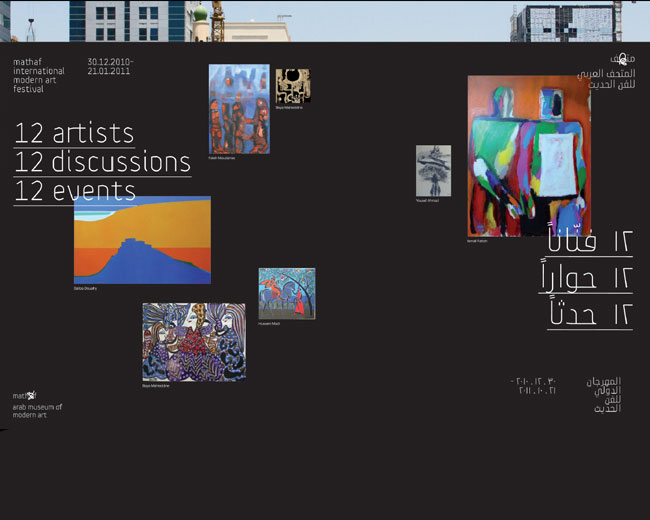Image resolution: width=650 pixels, height=520 pixels.
Task: Open the horse and rider painting
Action: click(287, 294)
